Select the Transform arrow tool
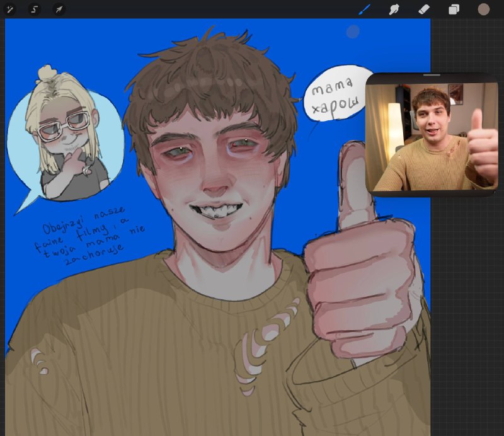Image resolution: width=504 pixels, height=436 pixels. (59, 9)
